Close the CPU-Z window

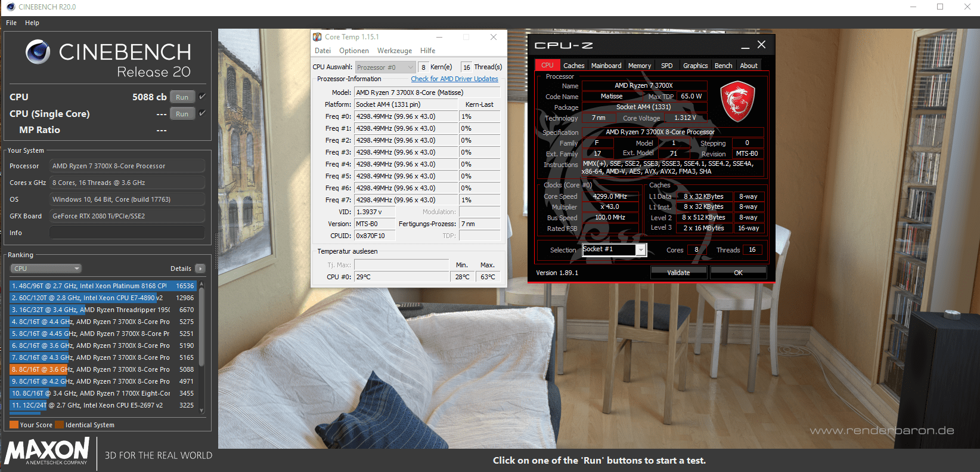tap(761, 45)
